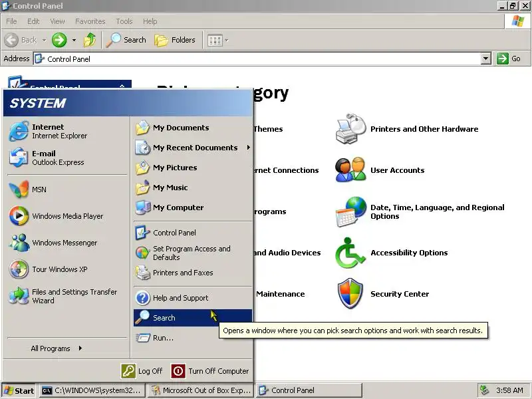This screenshot has height=399, width=532.
Task: Open the Tools menu
Action: tap(124, 21)
